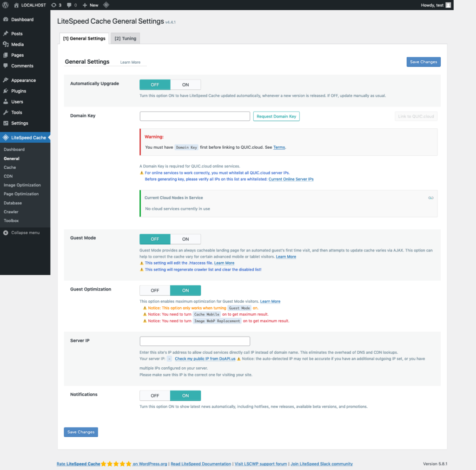Click the Howdy, test account text
The height and width of the screenshot is (470, 476).
432,5
